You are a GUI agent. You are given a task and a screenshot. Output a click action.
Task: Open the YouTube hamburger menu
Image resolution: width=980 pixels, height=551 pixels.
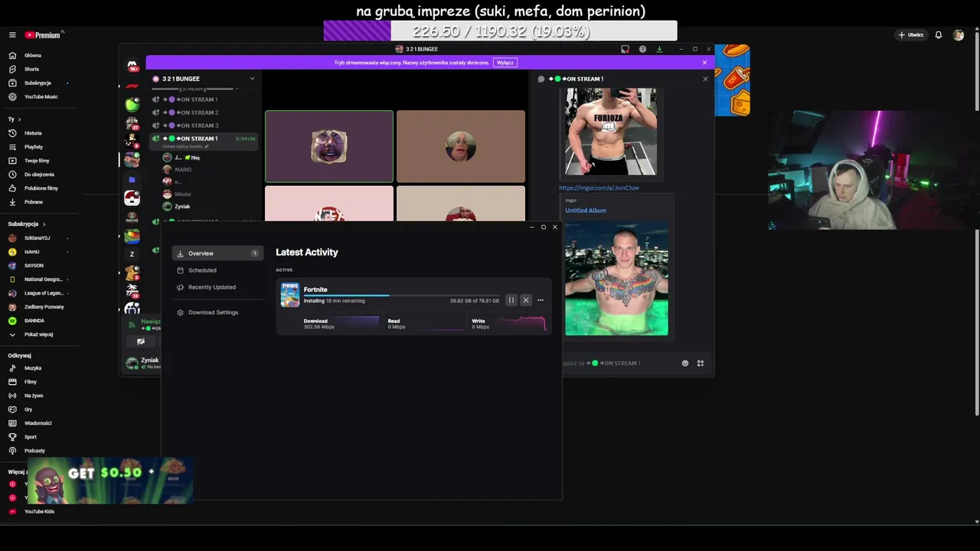(x=12, y=35)
